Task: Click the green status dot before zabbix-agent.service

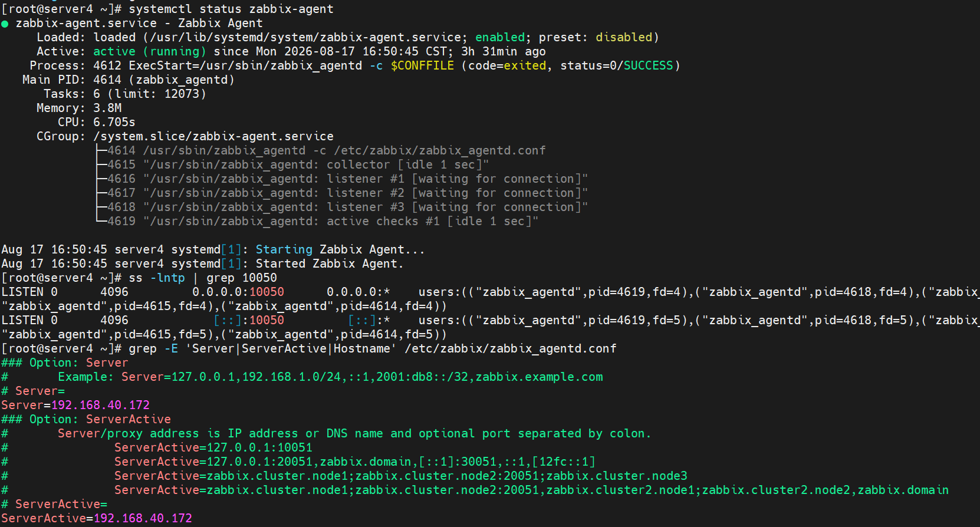Action: (5, 24)
